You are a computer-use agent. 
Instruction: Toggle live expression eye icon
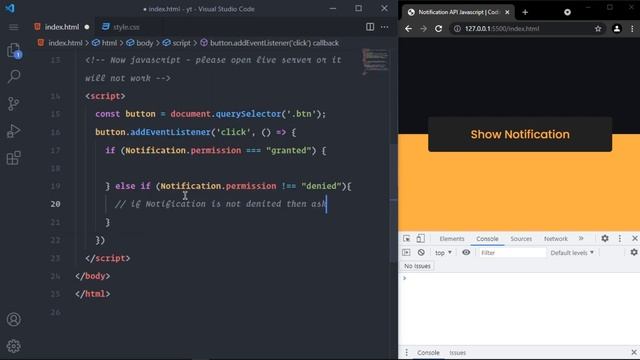coord(466,253)
